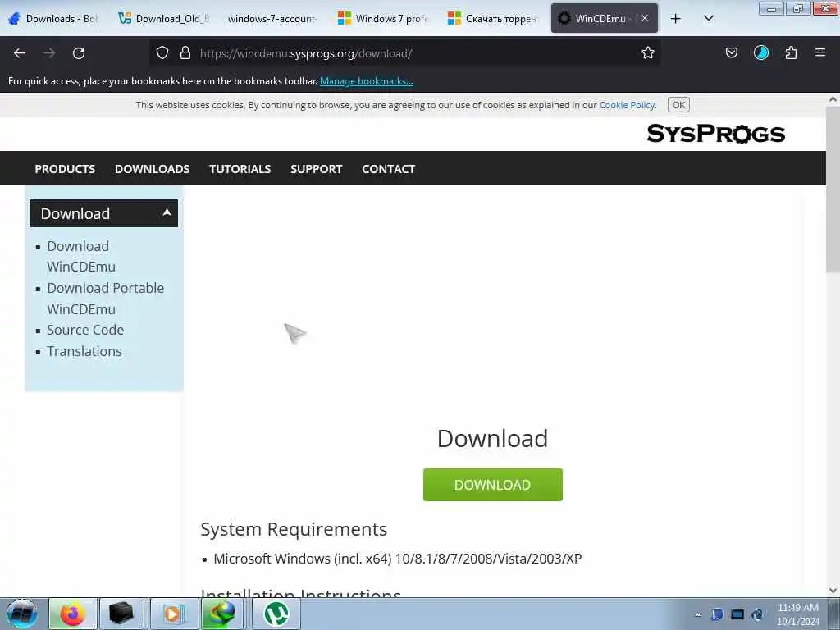840x630 pixels.
Task: Open a new tab with the plus icon
Action: point(676,19)
